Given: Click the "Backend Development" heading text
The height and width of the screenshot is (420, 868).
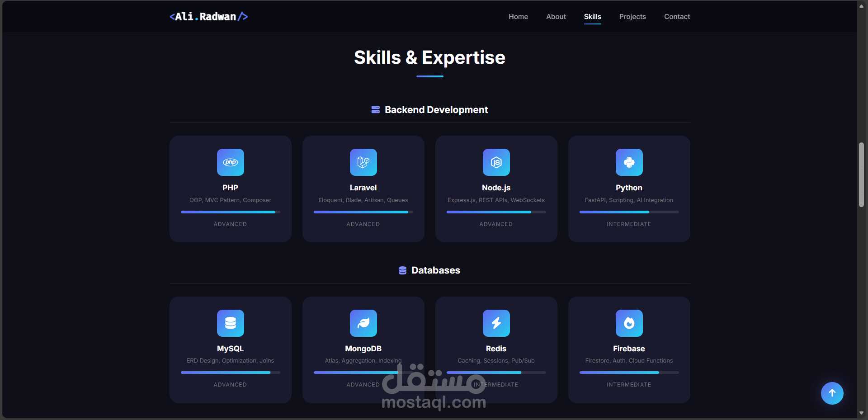Looking at the screenshot, I should 436,110.
